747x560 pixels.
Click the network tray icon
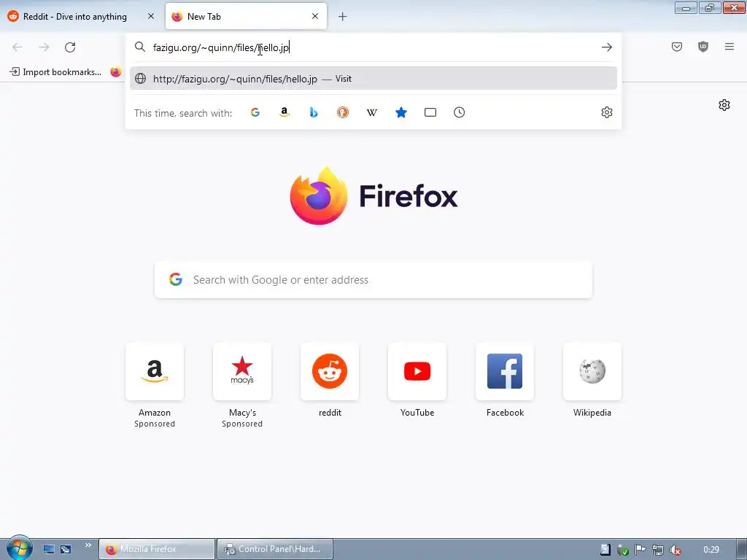click(657, 550)
